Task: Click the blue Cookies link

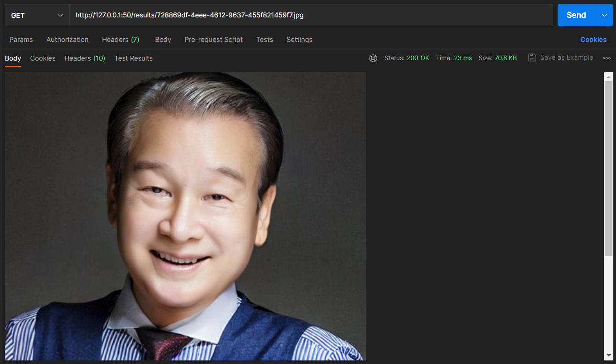Action: (593, 40)
